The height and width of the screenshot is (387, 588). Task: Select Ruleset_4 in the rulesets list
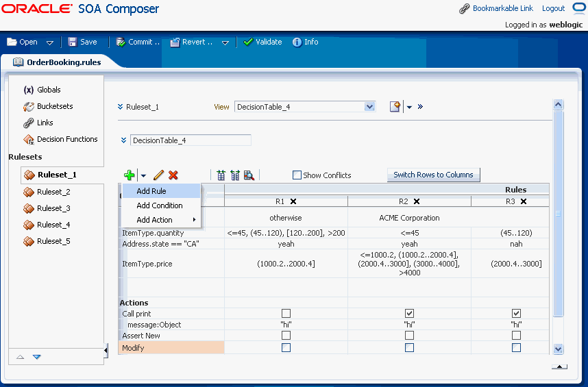tap(47, 225)
